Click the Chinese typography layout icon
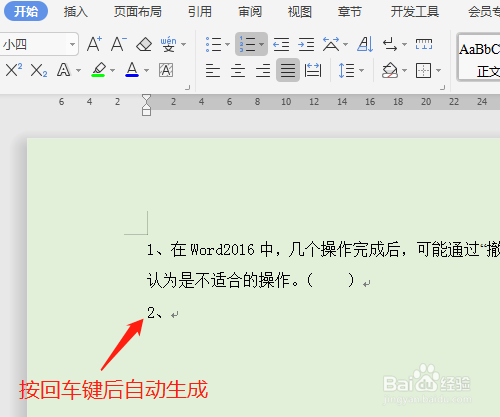 point(331,44)
